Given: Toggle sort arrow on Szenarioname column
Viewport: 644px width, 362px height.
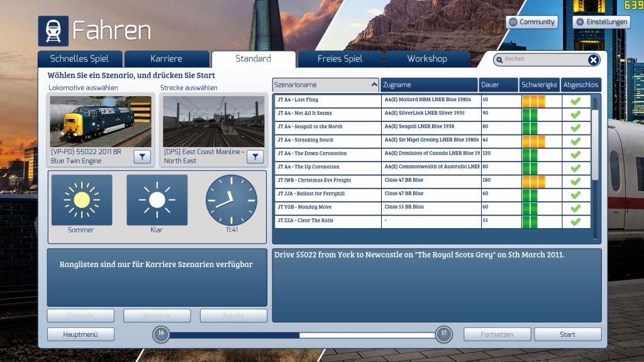Looking at the screenshot, I should 374,85.
